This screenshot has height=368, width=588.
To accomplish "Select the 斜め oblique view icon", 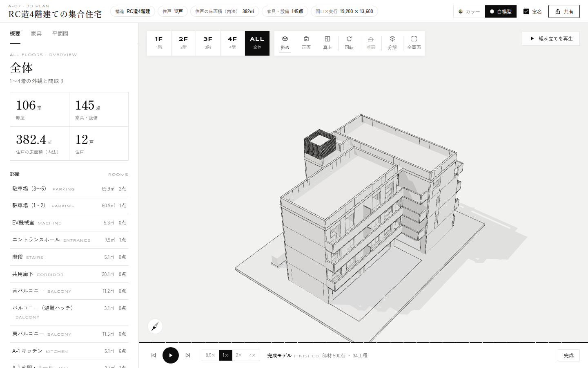I will pyautogui.click(x=285, y=43).
